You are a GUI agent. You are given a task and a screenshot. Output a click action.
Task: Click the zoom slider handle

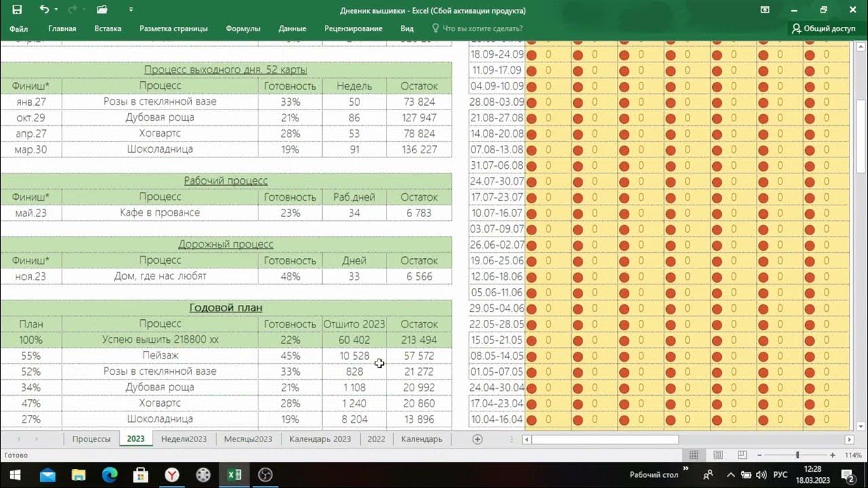point(797,455)
